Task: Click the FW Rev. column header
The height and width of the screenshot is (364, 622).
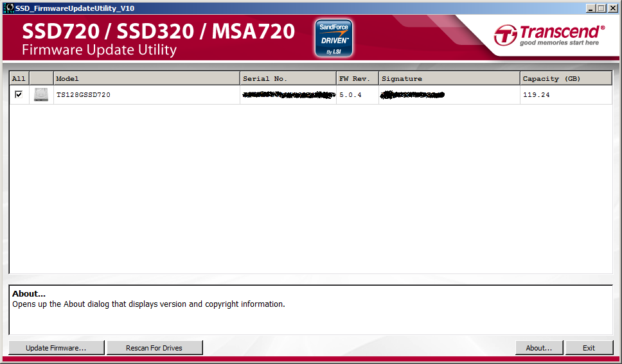Action: (358, 78)
